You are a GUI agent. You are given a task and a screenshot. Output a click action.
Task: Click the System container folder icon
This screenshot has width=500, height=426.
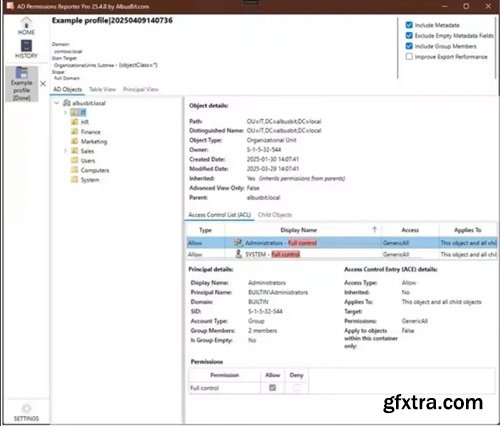click(x=75, y=180)
